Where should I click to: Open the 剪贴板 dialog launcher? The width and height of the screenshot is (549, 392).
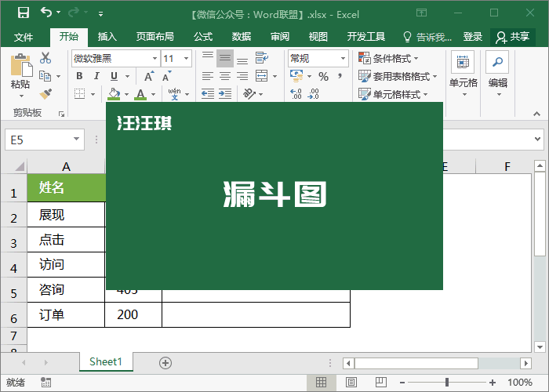pyautogui.click(x=62, y=114)
